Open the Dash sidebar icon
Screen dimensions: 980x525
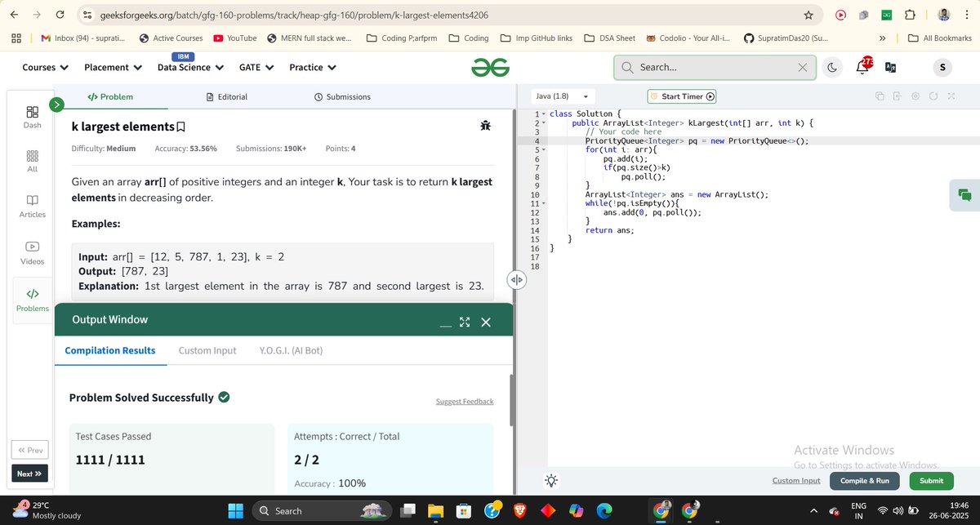[x=32, y=117]
